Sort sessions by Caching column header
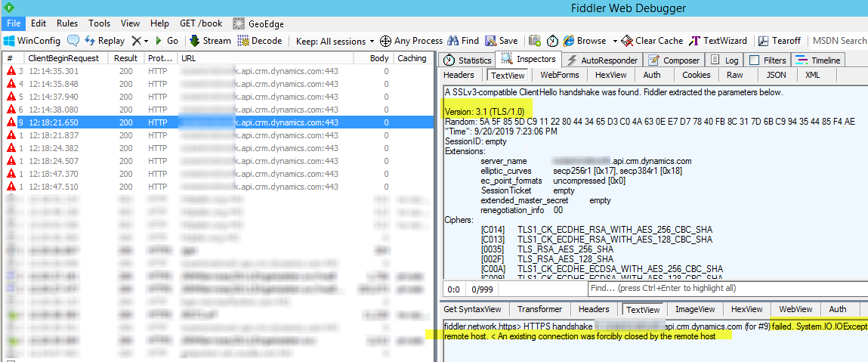868x362 pixels. (412, 58)
